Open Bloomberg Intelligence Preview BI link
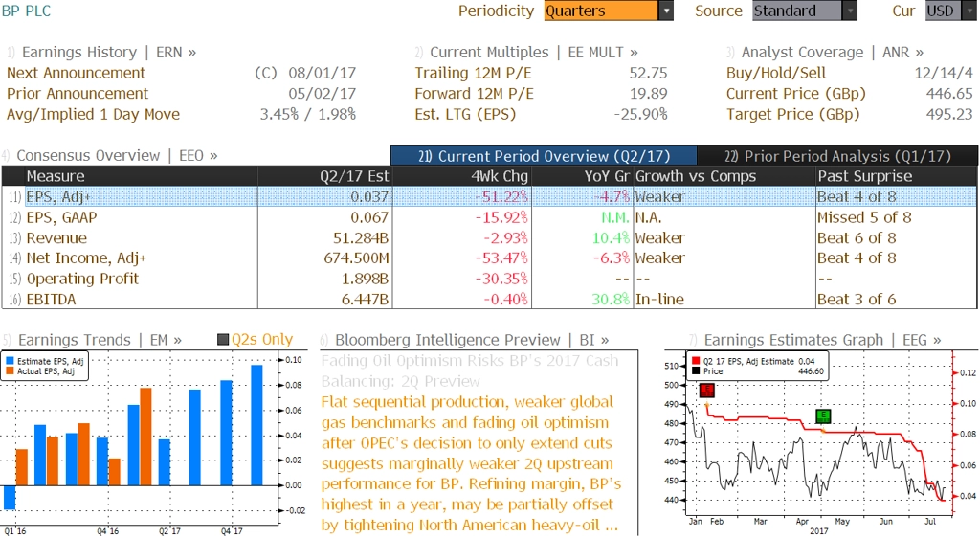Viewport: 980px width, 538px height. pos(472,340)
